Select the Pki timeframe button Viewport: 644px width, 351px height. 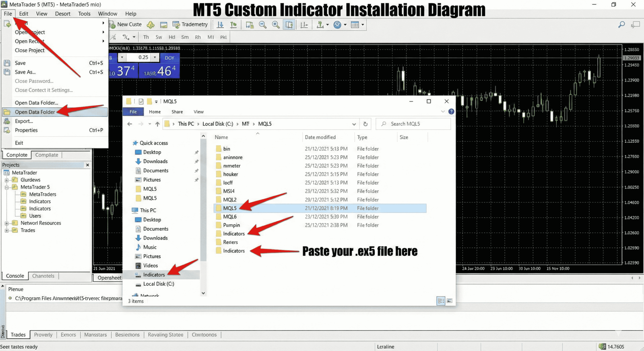click(223, 37)
